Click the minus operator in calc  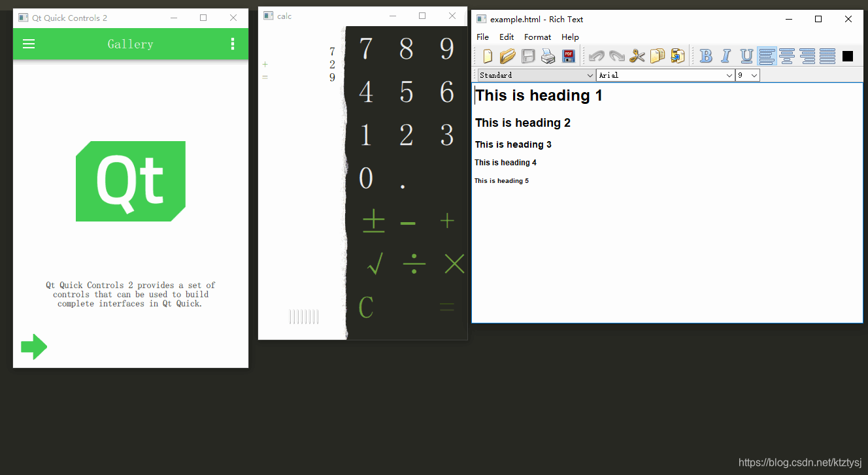[408, 223]
